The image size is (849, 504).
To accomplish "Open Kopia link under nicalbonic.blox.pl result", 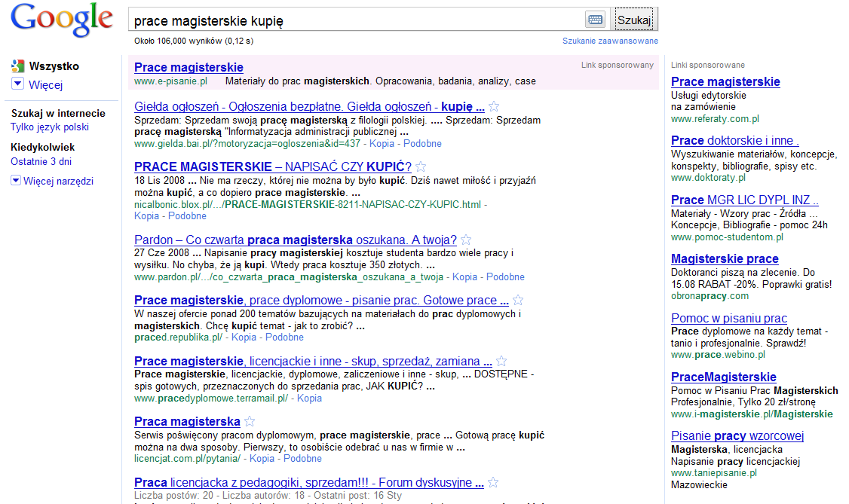I will tap(147, 215).
